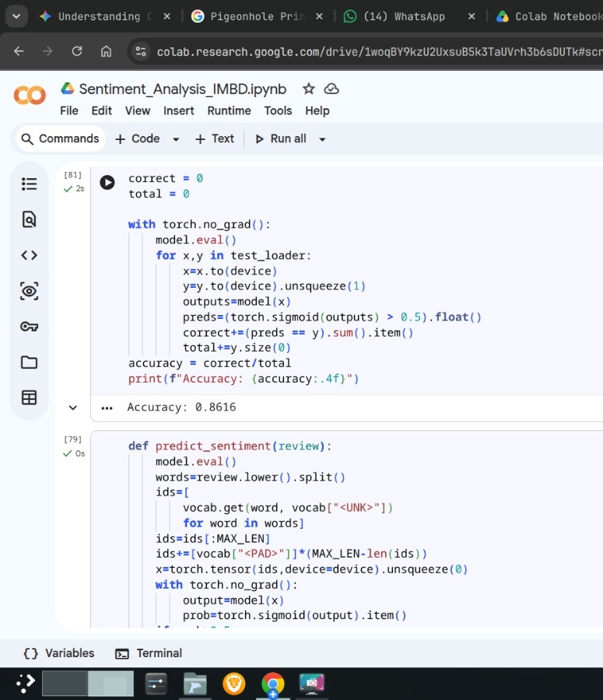Open the tab search dropdown arrow
This screenshot has width=603, height=700.
pyautogui.click(x=16, y=16)
